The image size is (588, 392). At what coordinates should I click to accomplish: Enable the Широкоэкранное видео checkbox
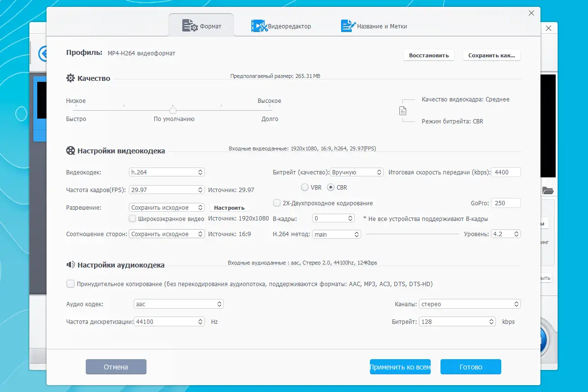click(132, 219)
